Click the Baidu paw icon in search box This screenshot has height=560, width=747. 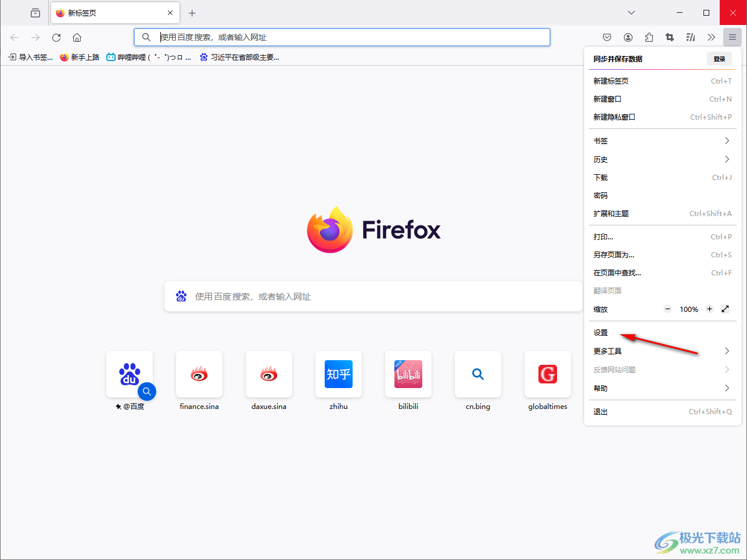click(181, 296)
